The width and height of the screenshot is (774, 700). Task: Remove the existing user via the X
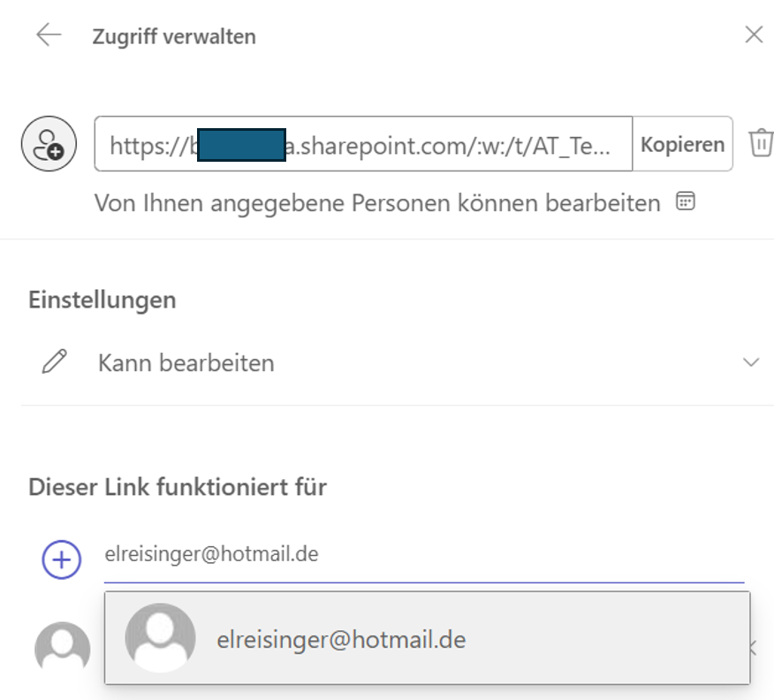point(754,649)
